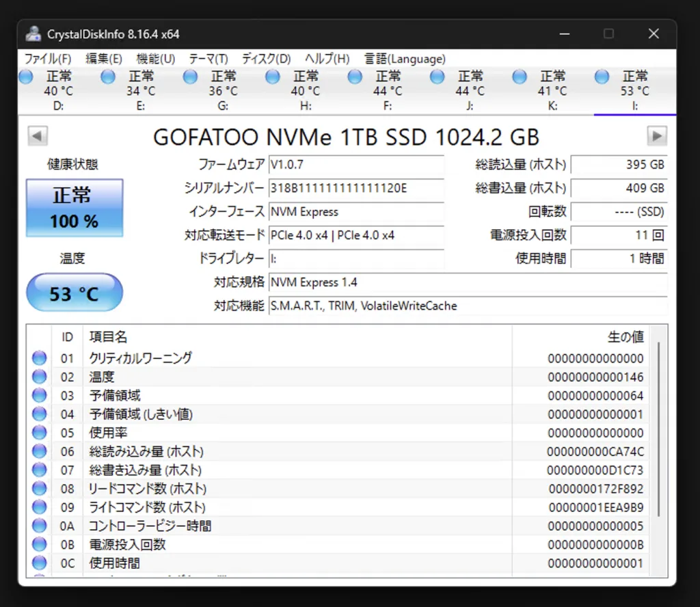700x607 pixels.
Task: Open the ファイル(F) menu
Action: click(47, 59)
